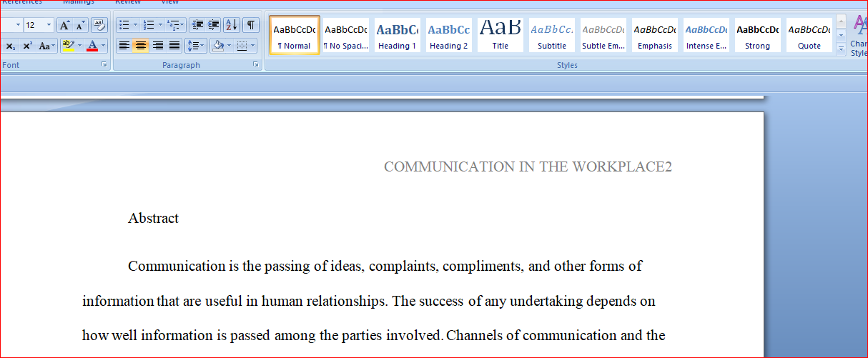868x358 pixels.
Task: Click the Bullets list icon
Action: click(x=124, y=25)
